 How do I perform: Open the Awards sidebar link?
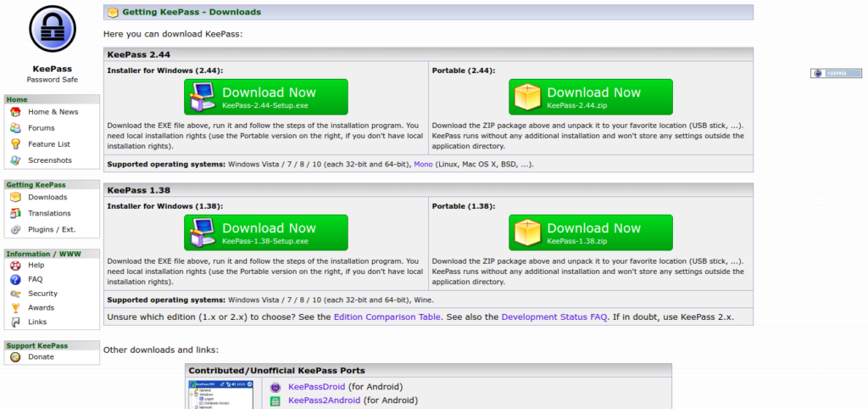[x=41, y=307]
